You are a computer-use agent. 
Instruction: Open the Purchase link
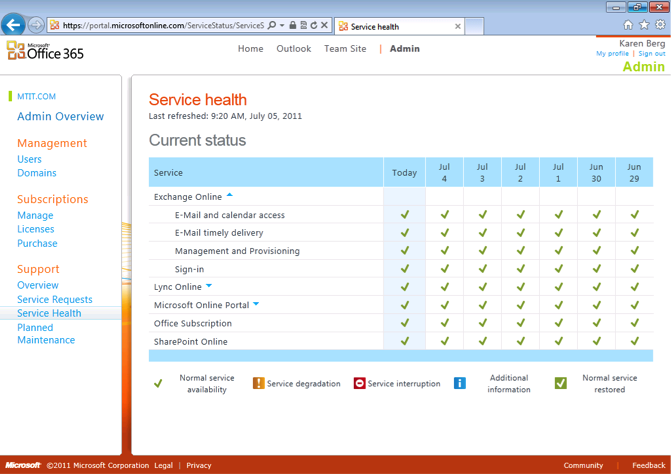click(37, 243)
